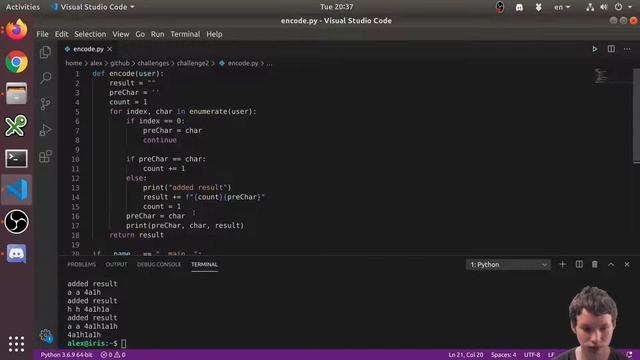Open the Help menu

pos(214,34)
